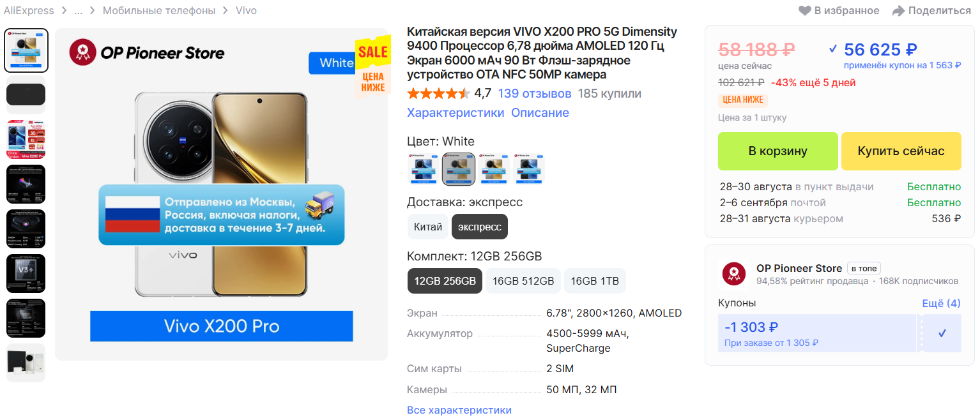Toggle the -1 303 ₽ coupon checkmark
The image size is (980, 420).
point(942,333)
